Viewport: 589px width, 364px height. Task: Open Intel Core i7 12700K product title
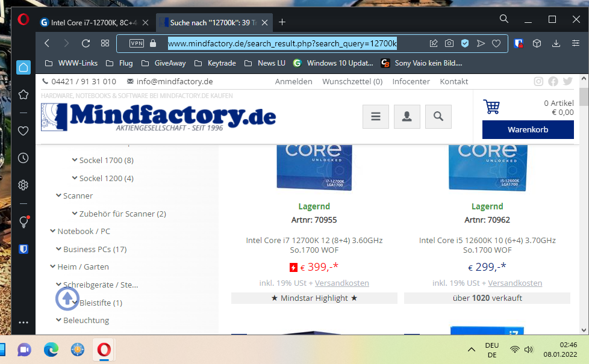coord(314,245)
